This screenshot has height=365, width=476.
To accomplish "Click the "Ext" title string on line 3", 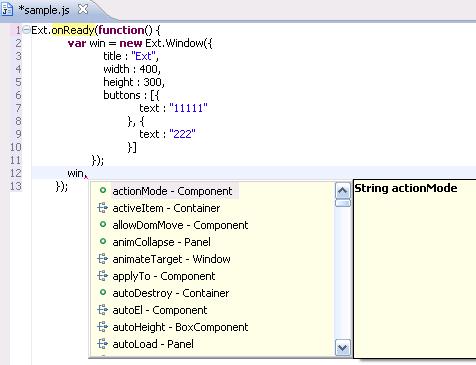I will click(143, 56).
